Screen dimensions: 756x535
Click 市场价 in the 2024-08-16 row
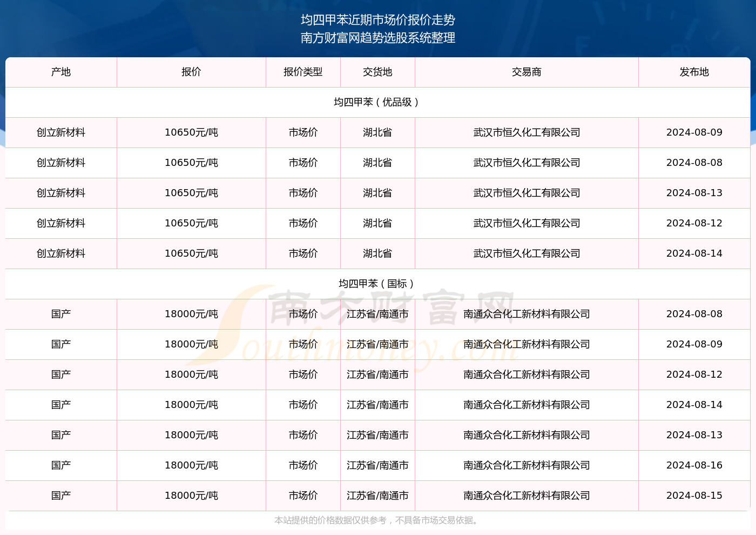coord(303,465)
